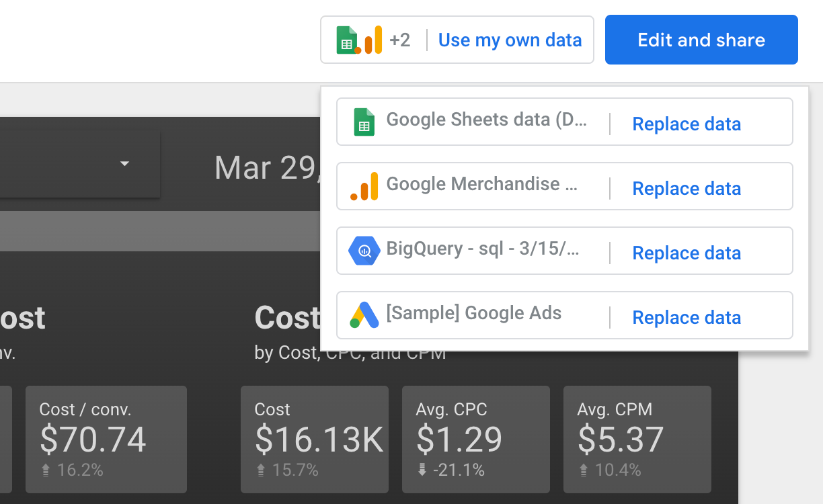Viewport: 823px width, 504px height.
Task: Select the Google Sheets data entry label
Action: [486, 120]
